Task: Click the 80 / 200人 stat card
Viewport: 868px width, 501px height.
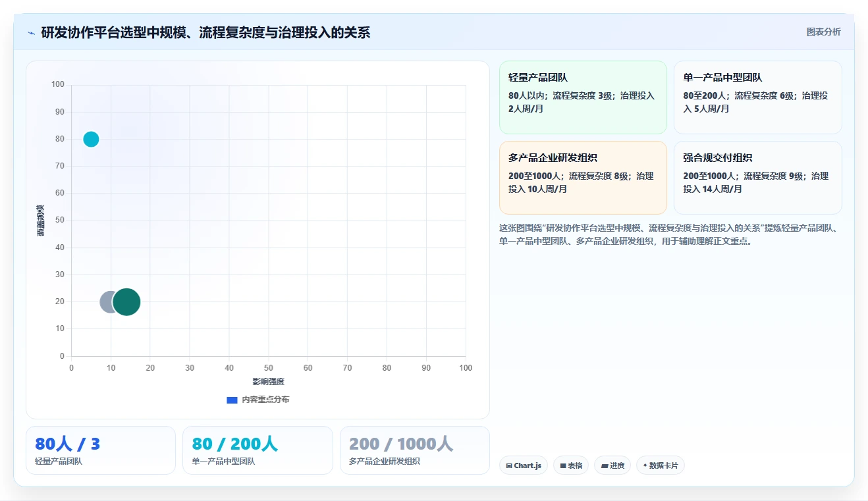Action: click(x=258, y=450)
